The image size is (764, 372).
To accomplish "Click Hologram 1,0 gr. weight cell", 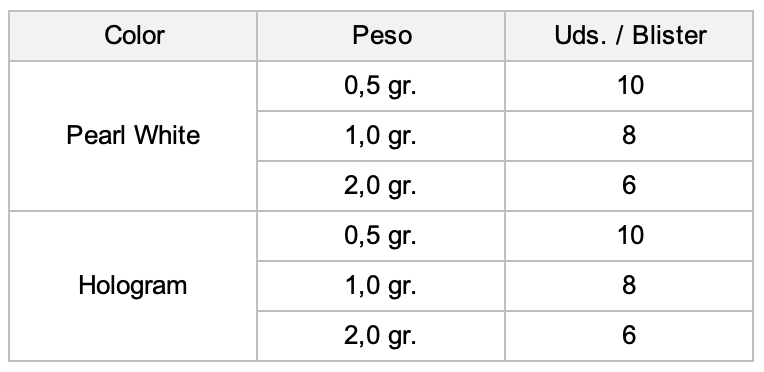I will pyautogui.click(x=381, y=286).
